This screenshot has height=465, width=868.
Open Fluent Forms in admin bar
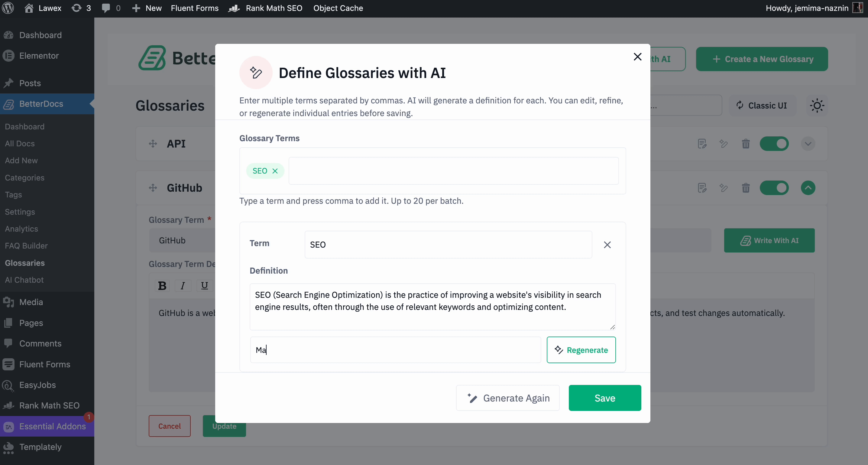click(195, 8)
